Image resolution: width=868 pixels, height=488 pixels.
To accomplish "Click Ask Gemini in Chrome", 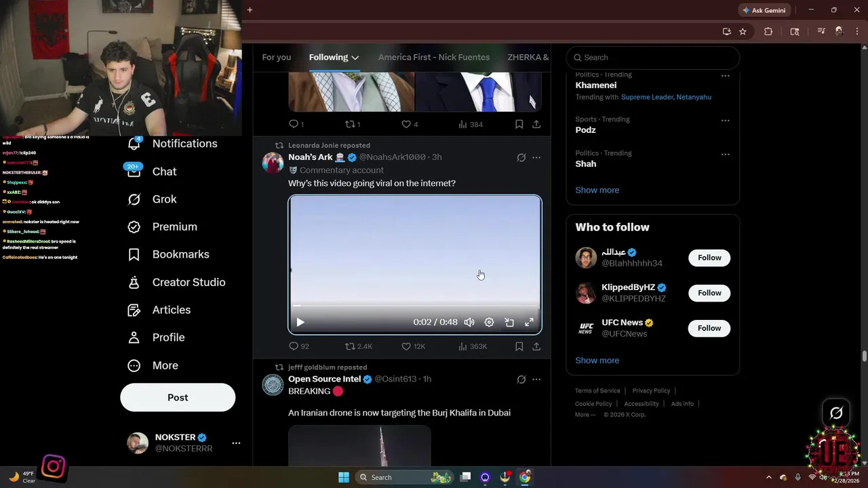I will [x=764, y=10].
